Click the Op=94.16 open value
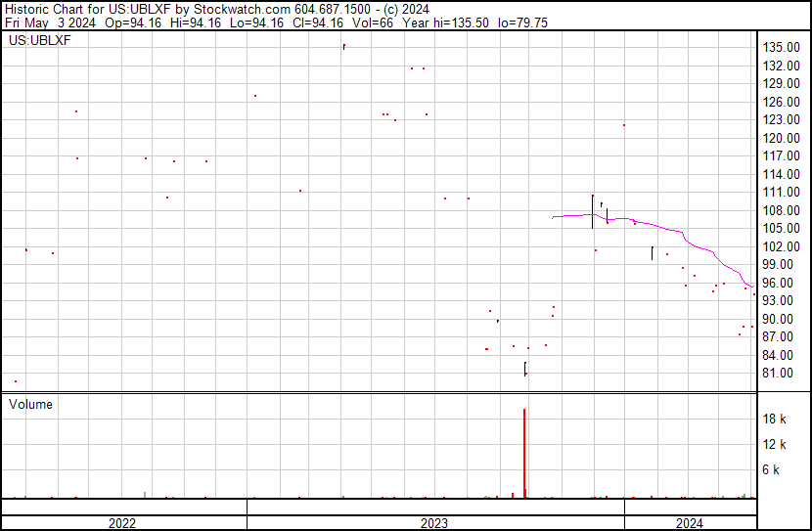Viewport: 812px width, 531px height. coord(133,22)
